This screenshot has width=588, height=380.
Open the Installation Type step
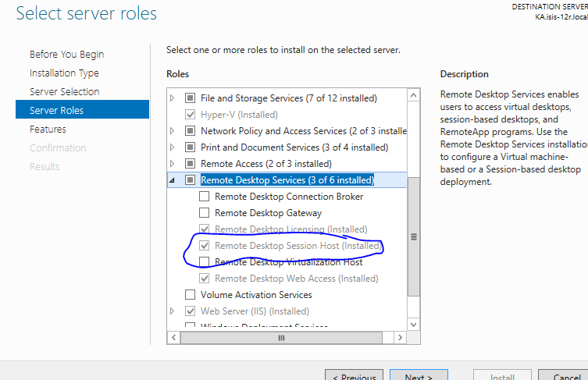pos(64,73)
